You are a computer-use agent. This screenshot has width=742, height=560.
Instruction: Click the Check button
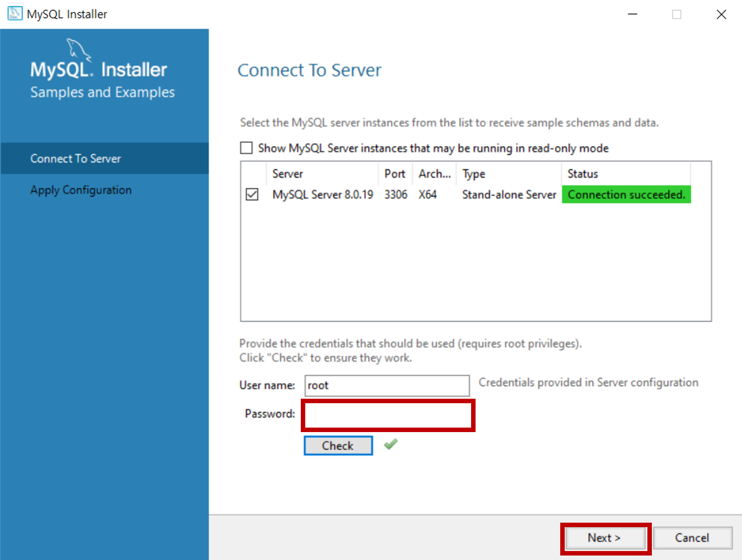(338, 446)
